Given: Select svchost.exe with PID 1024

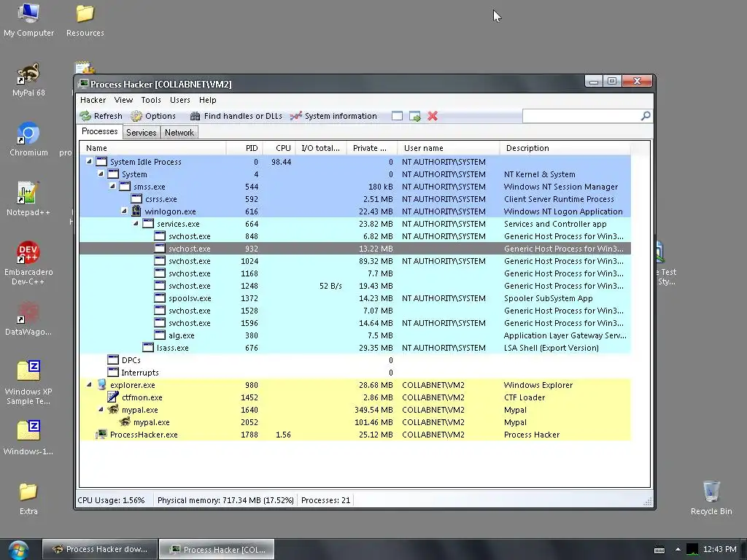Looking at the screenshot, I should [355, 261].
